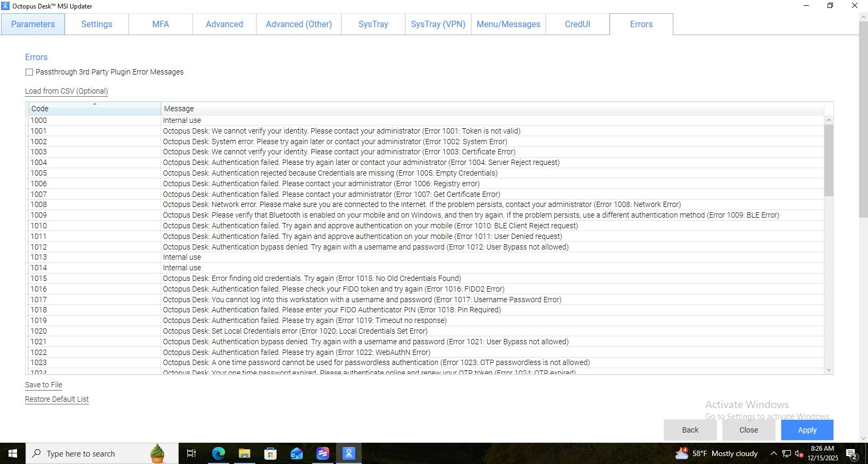Image resolution: width=868 pixels, height=464 pixels.
Task: Select the 1010 BLE Client Reject message
Action: pos(370,226)
